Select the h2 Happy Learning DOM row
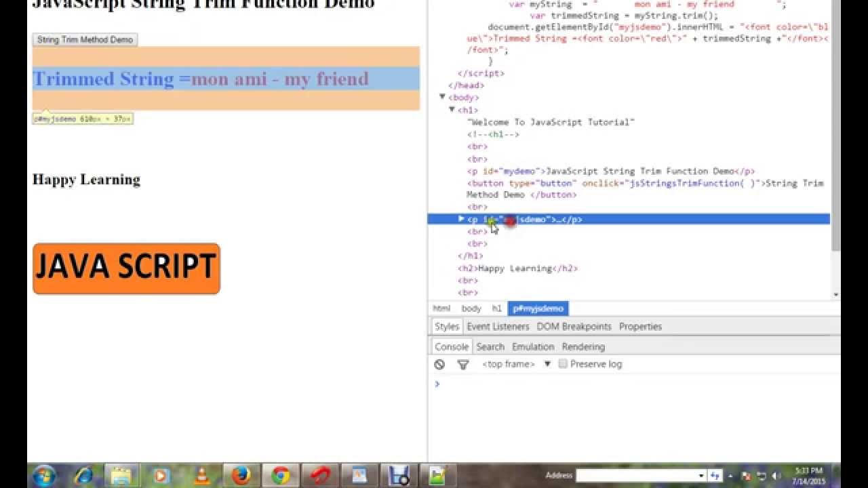 tap(517, 268)
